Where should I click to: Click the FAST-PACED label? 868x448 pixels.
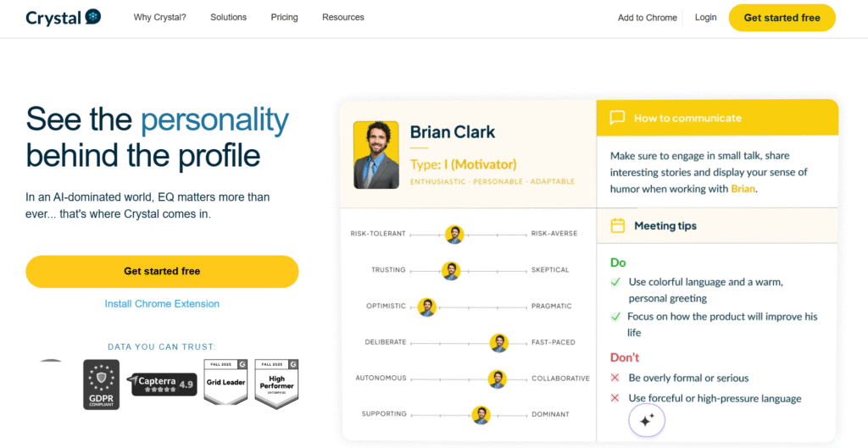pyautogui.click(x=553, y=342)
